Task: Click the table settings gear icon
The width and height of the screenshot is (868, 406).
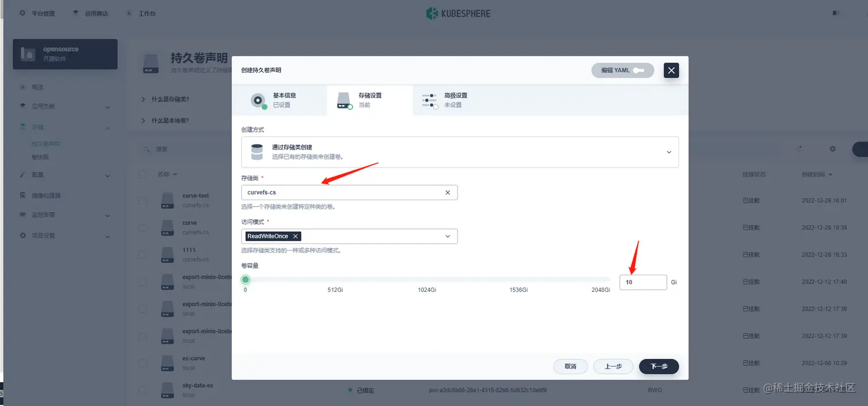Action: 832,149
